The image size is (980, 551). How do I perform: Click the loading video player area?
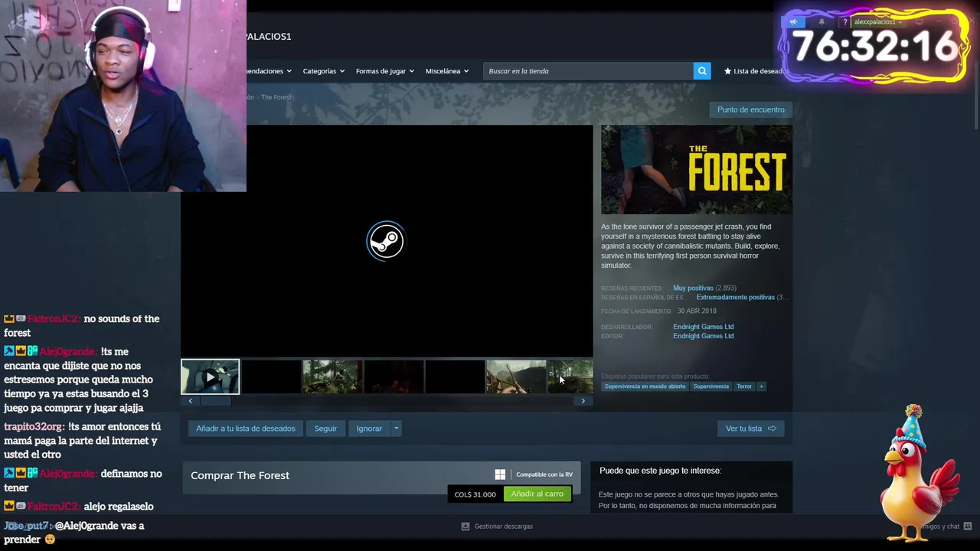point(387,241)
